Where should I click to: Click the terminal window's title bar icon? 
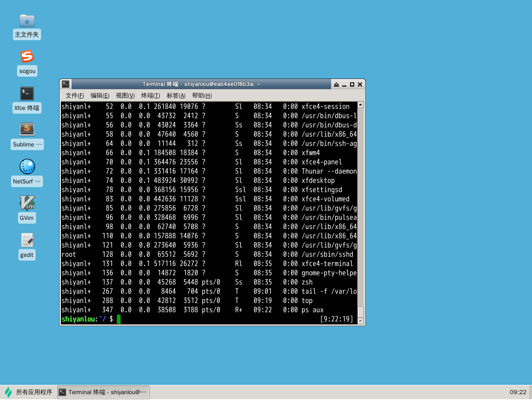click(65, 84)
